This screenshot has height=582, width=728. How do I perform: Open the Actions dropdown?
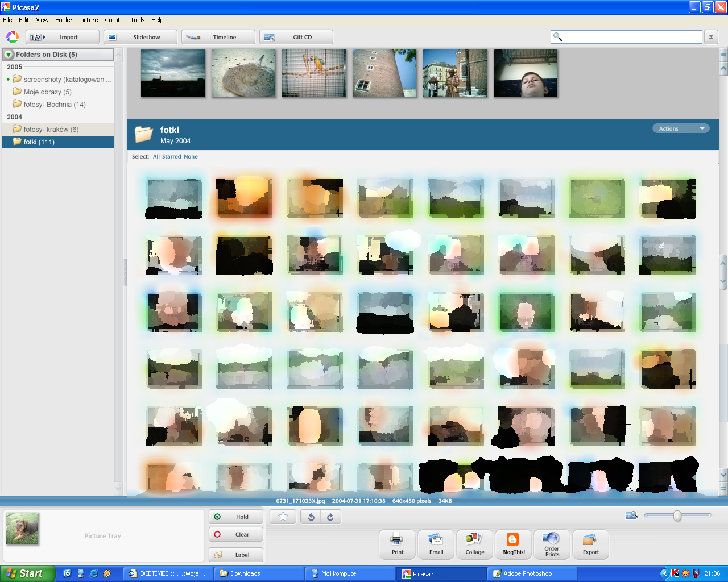pyautogui.click(x=681, y=128)
